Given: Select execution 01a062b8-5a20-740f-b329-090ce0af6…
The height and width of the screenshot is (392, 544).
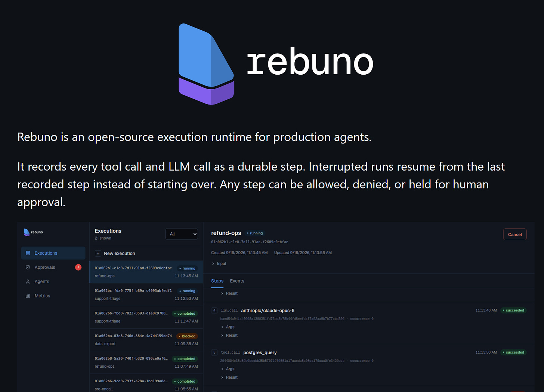Looking at the screenshot, I should 146,362.
